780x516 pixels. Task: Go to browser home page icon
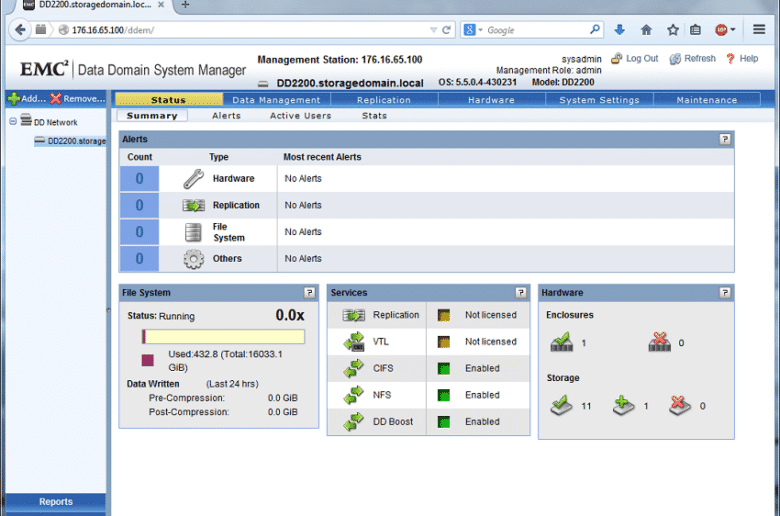tap(646, 30)
